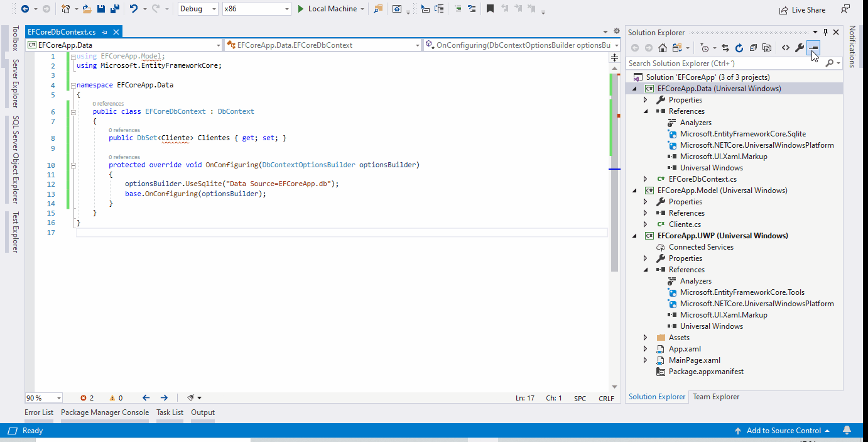868x442 pixels.
Task: Expand the Assets folder node
Action: click(645, 338)
